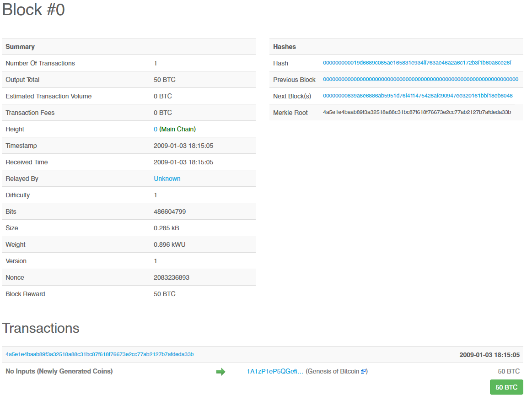This screenshot has height=401, width=532.
Task: Open the Unknown link in Relayed By
Action: tap(167, 179)
